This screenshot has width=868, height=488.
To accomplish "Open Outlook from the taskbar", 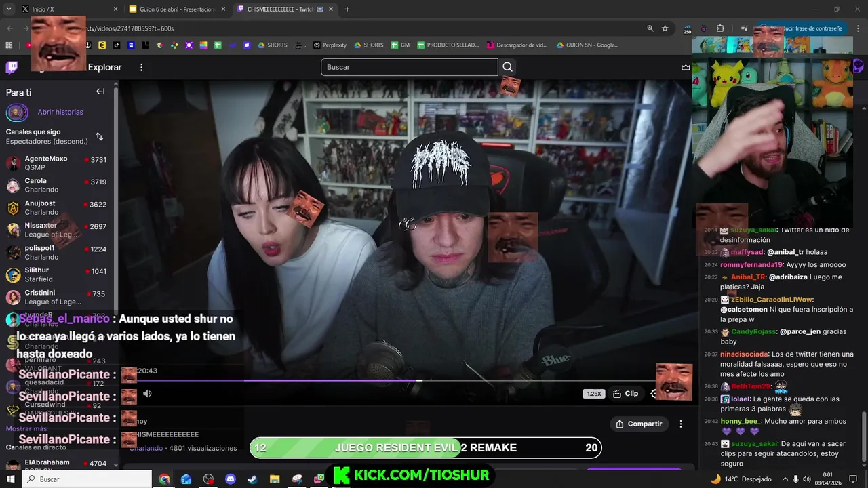I will [x=186, y=479].
